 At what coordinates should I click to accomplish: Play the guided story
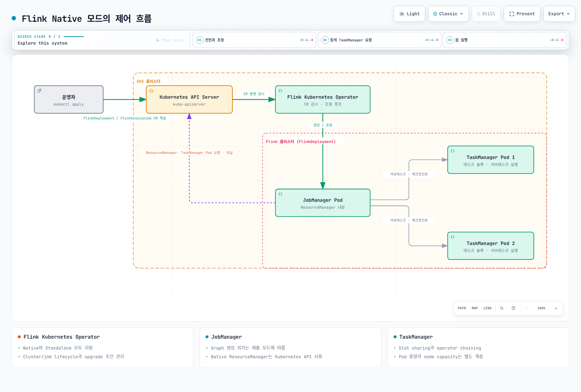click(170, 40)
